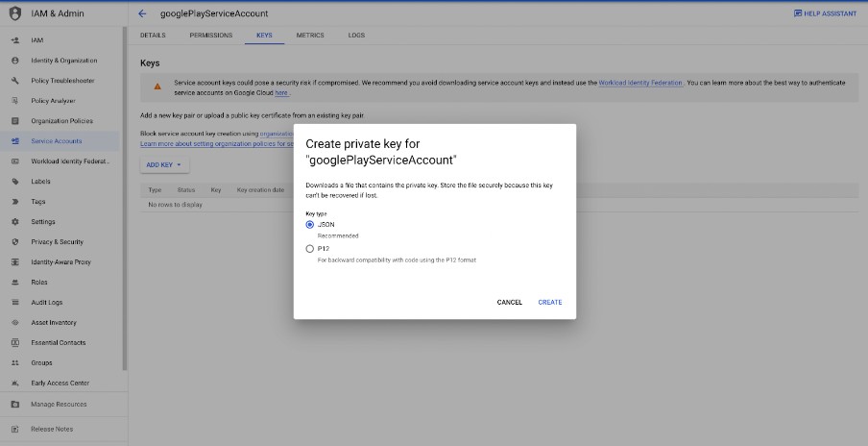Viewport: 868px width, 446px height.
Task: Select the P12 key type radio button
Action: point(310,249)
